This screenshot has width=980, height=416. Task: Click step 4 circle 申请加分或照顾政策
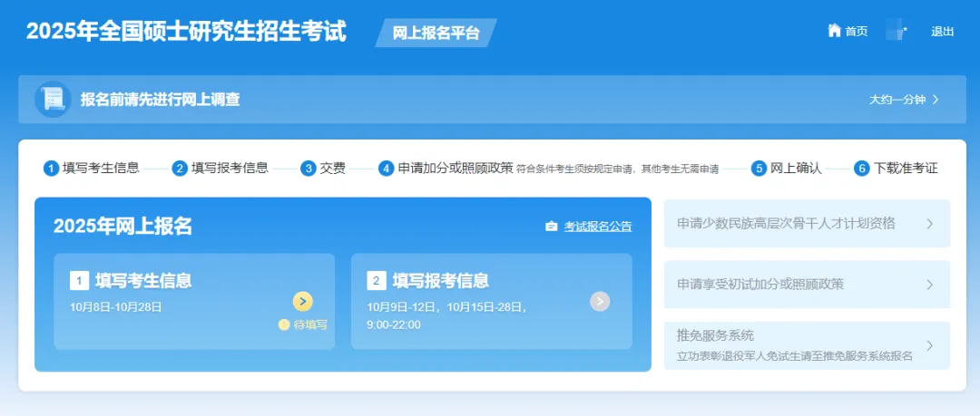(387, 169)
